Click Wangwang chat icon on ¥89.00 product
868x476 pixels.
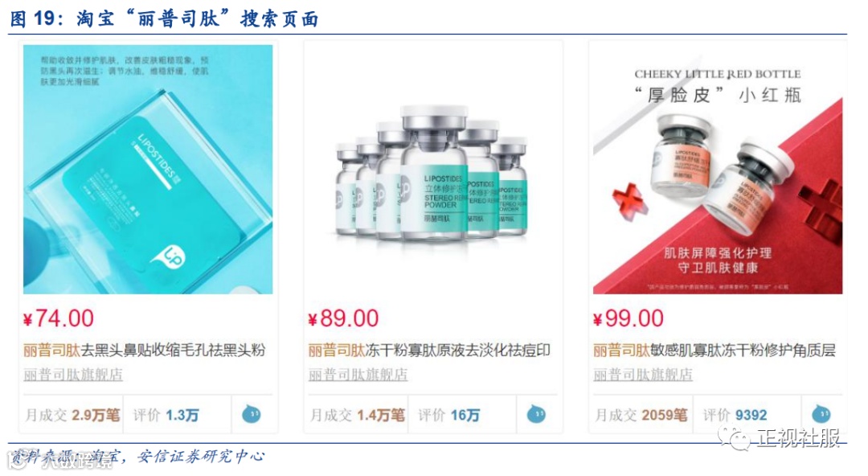coord(536,414)
